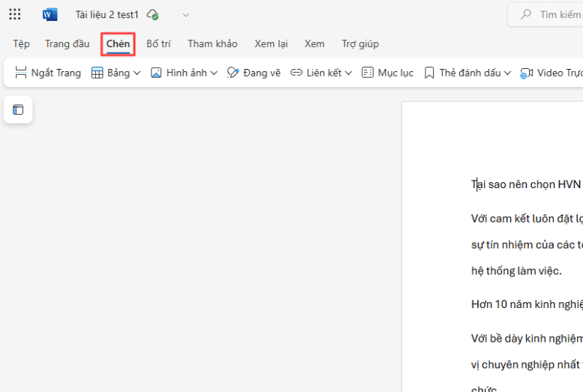Click the line vị chuyên nghiệp nhất

(527, 365)
